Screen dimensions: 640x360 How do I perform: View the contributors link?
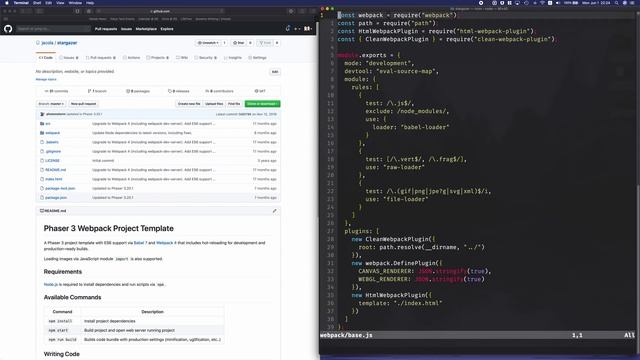220,91
